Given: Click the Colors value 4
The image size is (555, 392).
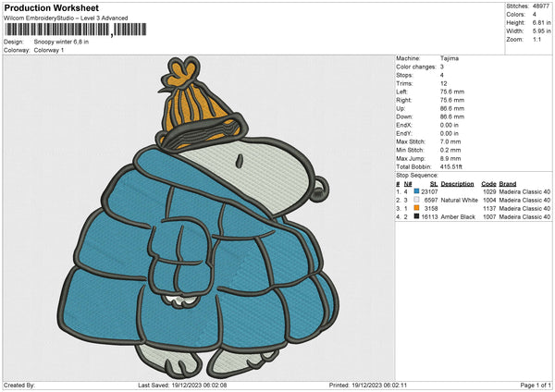Looking at the screenshot, I should click(x=534, y=15).
